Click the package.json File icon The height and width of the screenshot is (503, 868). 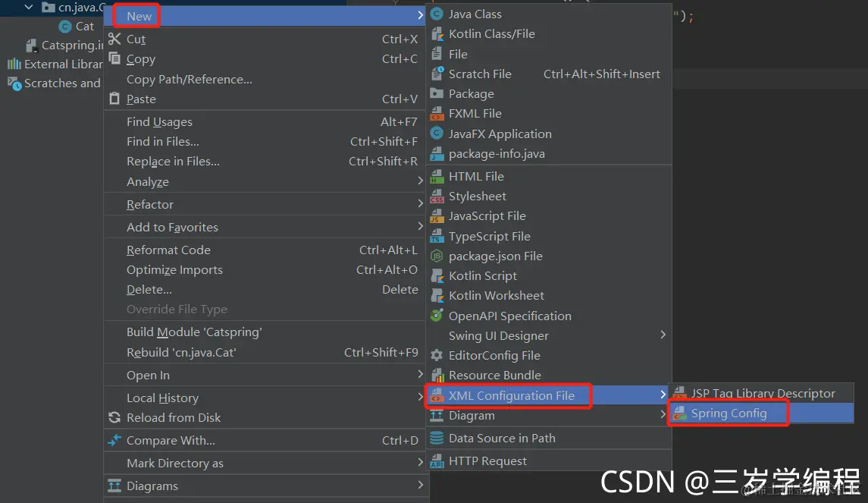[x=437, y=256]
